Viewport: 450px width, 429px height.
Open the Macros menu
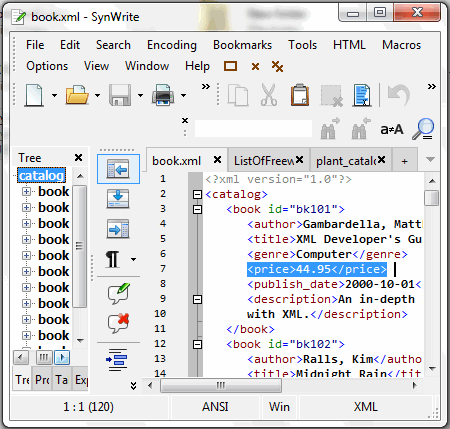(401, 45)
